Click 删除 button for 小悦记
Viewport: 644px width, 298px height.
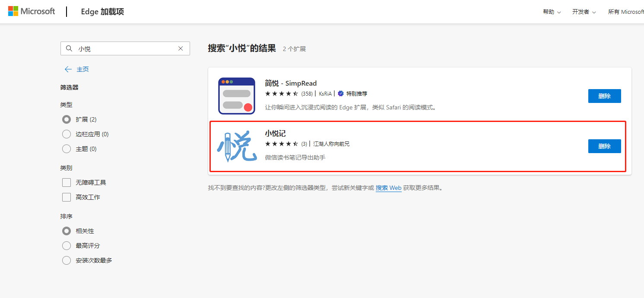604,146
